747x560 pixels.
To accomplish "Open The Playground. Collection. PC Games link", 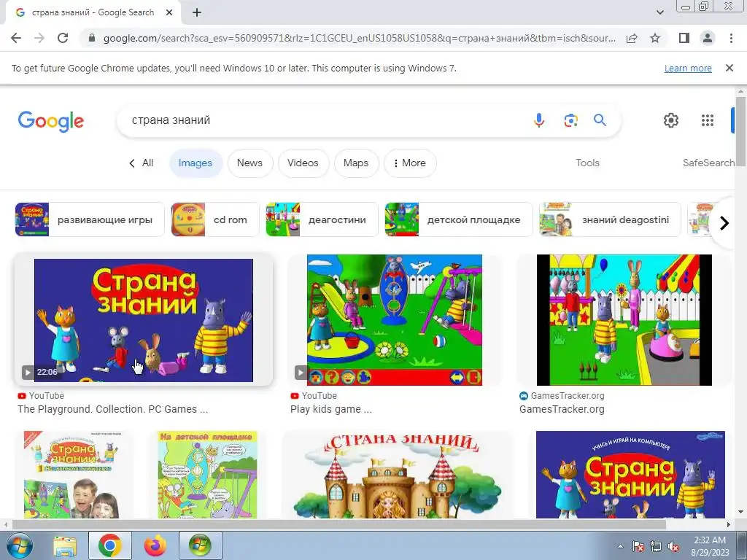I will 113,409.
